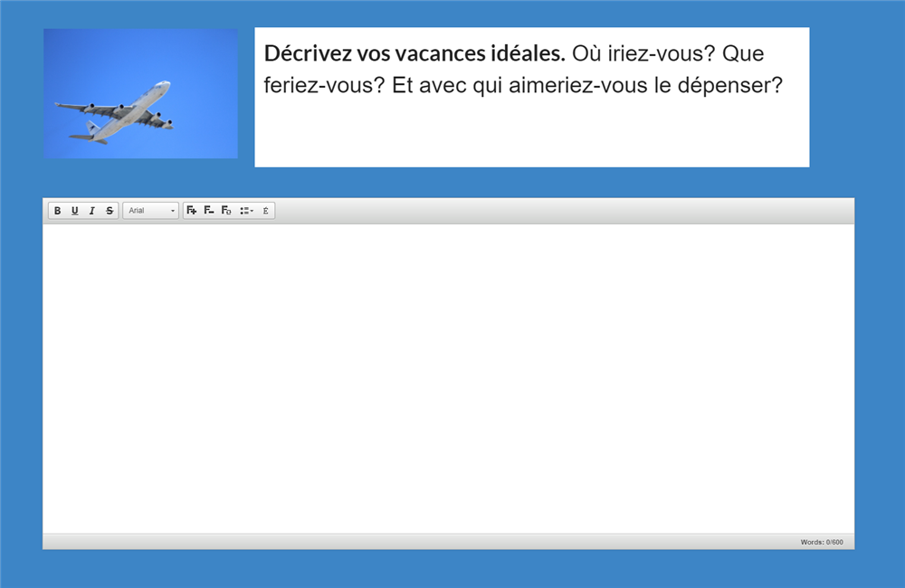Decrease the font size

coord(209,211)
